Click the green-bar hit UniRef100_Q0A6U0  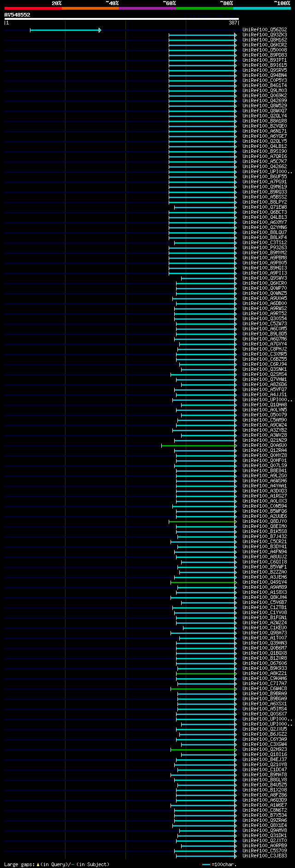[x=265, y=446]
